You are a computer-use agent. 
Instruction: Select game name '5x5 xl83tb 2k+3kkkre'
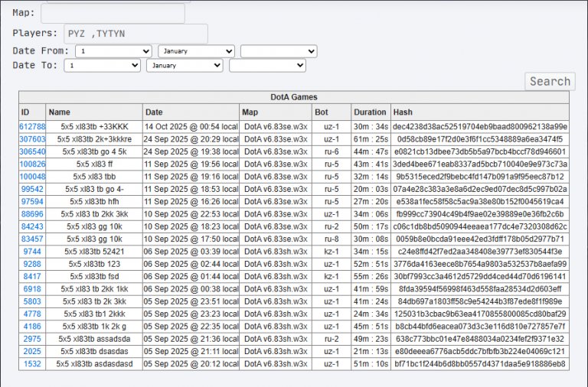click(x=94, y=139)
